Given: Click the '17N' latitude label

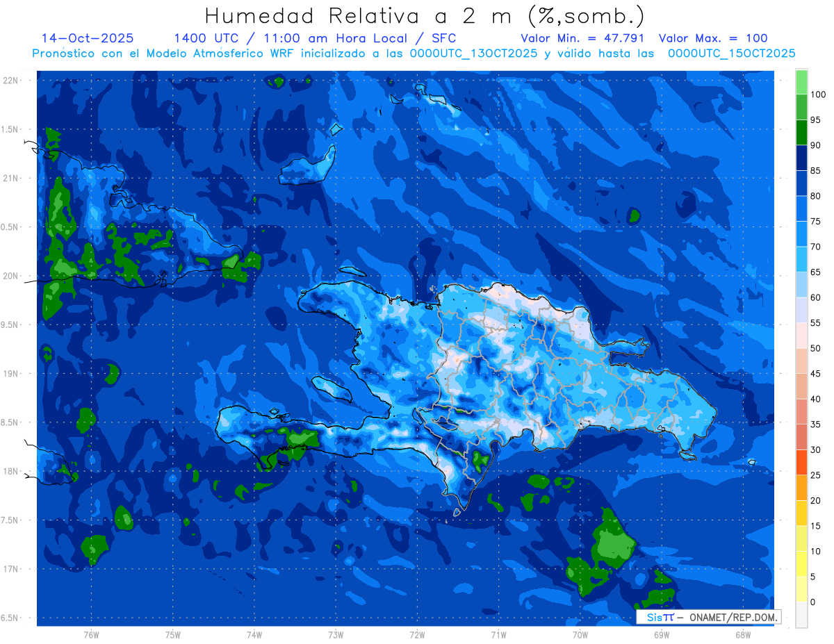Looking at the screenshot, I should point(10,569).
